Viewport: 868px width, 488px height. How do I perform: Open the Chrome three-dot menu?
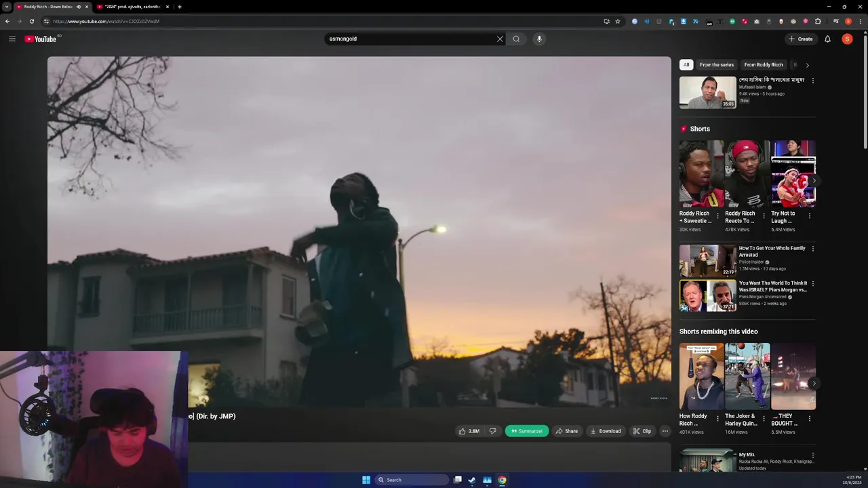(x=861, y=21)
